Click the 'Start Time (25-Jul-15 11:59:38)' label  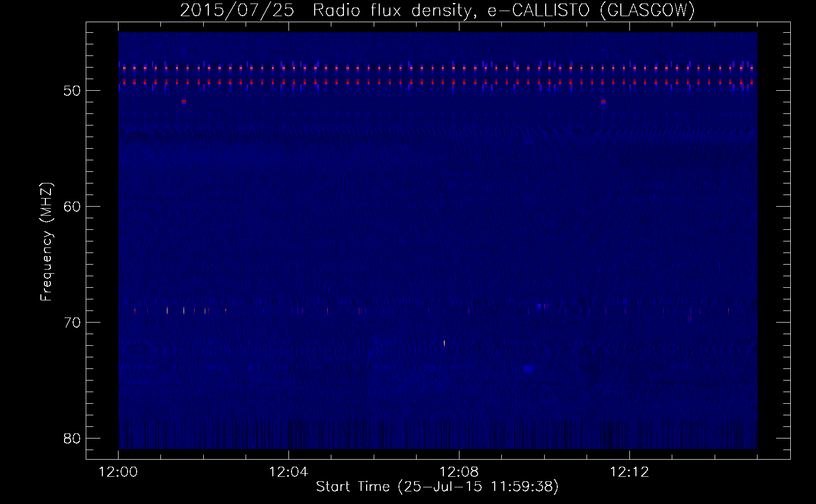(437, 487)
